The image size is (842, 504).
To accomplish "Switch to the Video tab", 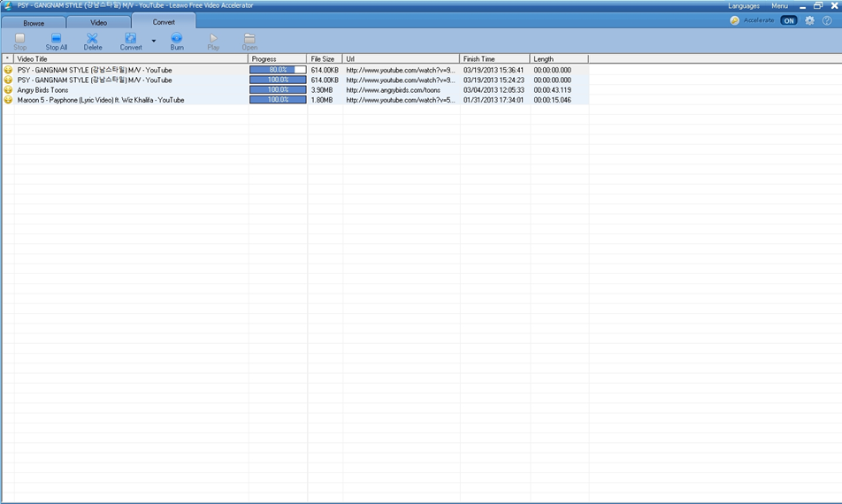I will pos(98,22).
